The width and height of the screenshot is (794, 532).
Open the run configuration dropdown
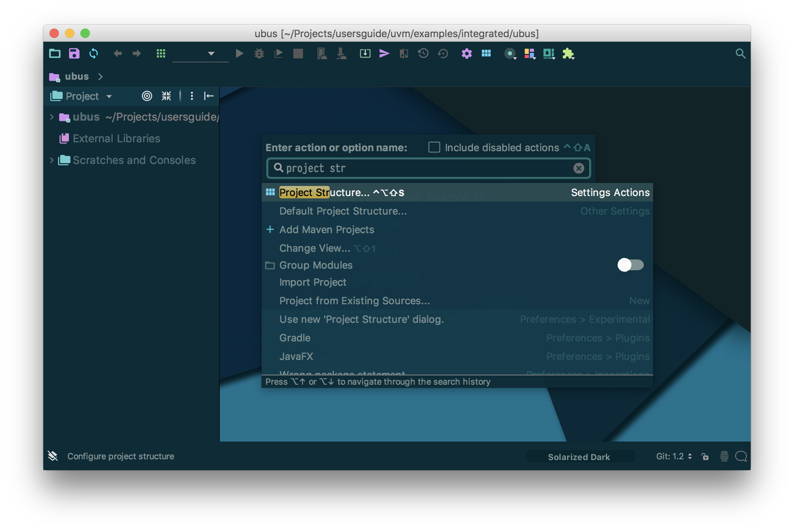[211, 53]
